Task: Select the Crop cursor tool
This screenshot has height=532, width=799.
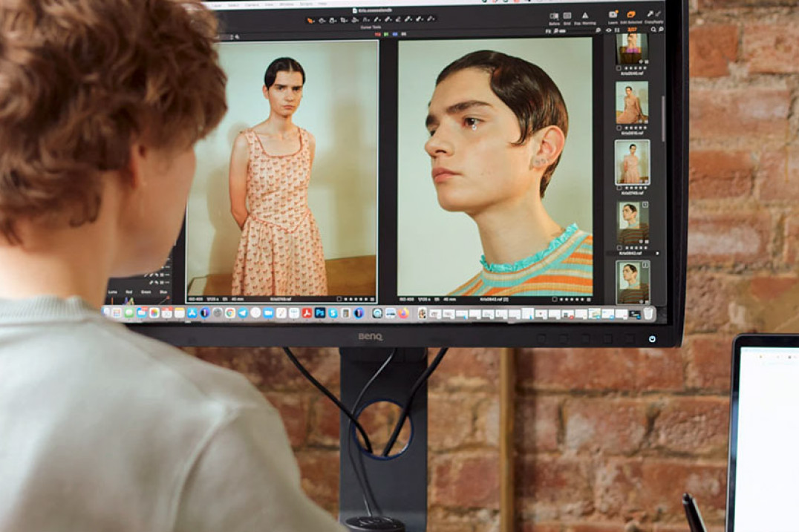Action: [x=344, y=21]
